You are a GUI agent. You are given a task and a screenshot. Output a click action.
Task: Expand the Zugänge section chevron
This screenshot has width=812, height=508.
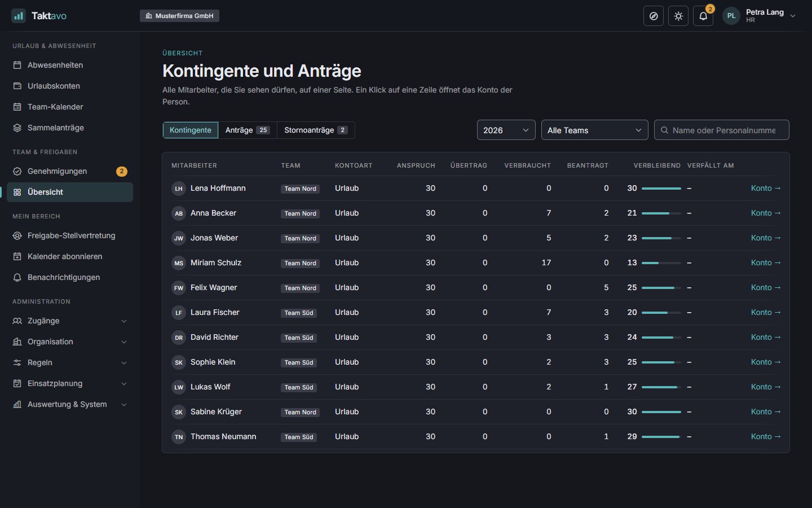coord(124,321)
